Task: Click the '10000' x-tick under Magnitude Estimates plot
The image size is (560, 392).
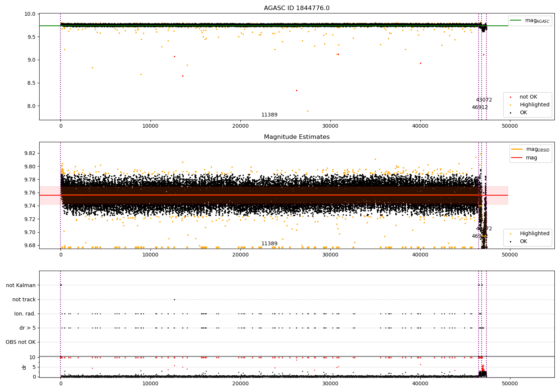Action: coord(150,255)
